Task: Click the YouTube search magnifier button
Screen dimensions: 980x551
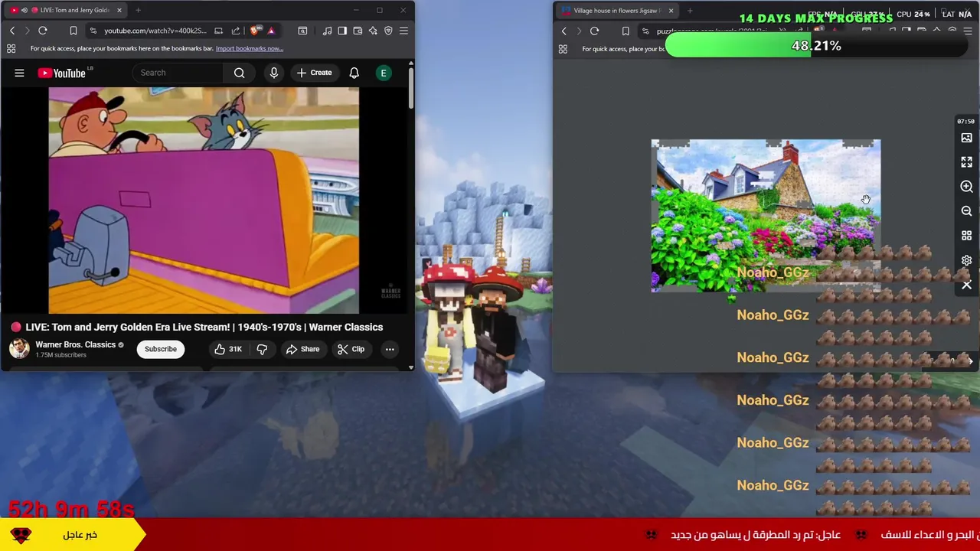Action: click(240, 73)
